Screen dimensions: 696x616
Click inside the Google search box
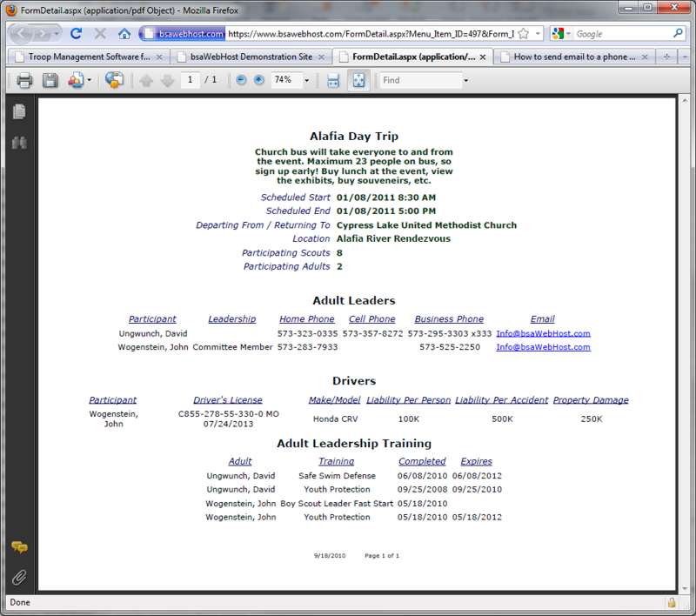[622, 34]
